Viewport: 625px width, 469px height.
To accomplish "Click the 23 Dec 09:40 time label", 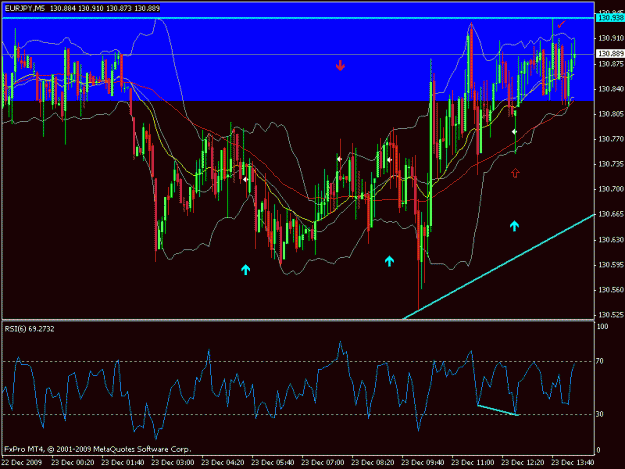I will [x=423, y=463].
